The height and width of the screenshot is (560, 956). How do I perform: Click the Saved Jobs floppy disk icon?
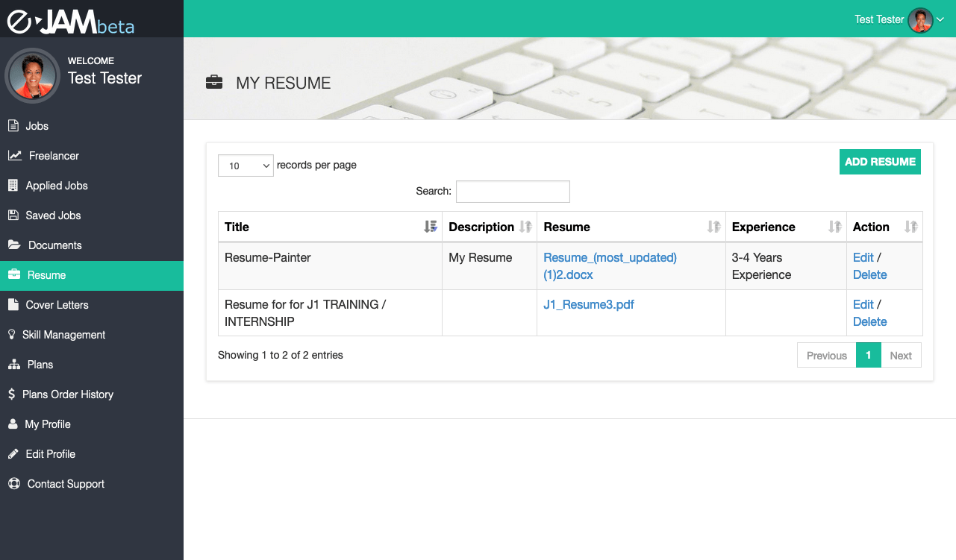[x=13, y=215]
